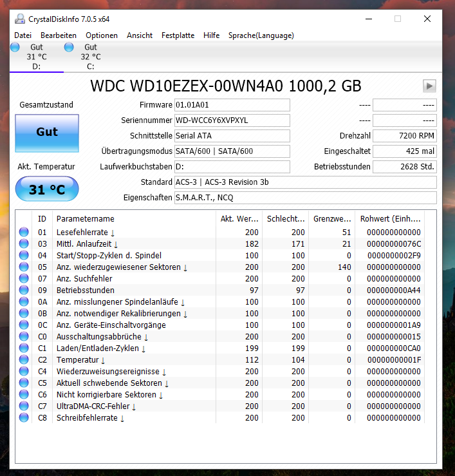Click status orb for Wiederzuweisungsereignisse row

click(x=24, y=371)
